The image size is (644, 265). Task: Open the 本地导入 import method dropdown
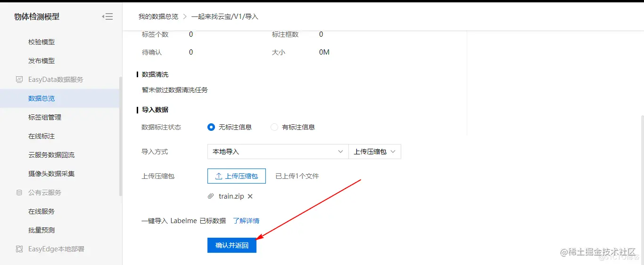278,152
